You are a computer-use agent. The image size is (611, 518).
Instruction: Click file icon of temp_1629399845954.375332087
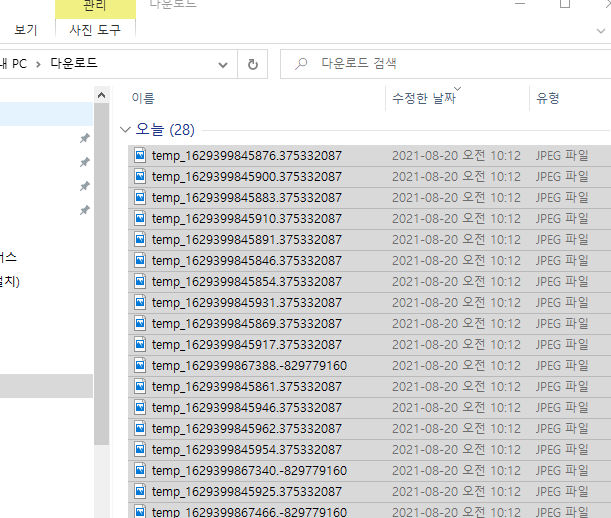[x=140, y=450]
